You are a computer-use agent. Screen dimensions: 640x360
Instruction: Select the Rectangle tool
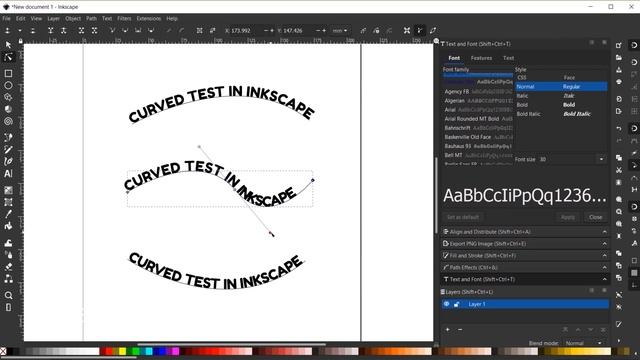8,73
